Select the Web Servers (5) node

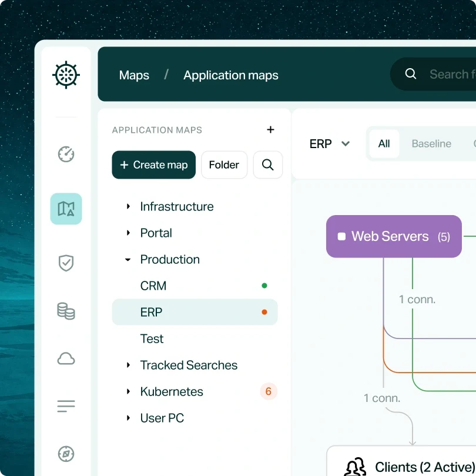point(394,236)
